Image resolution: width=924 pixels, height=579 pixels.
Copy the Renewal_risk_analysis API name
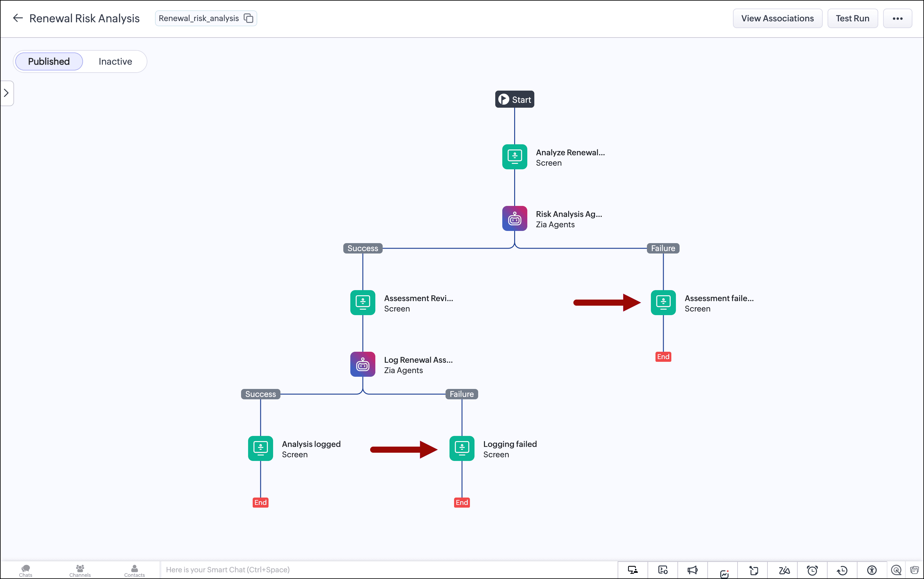coord(249,18)
